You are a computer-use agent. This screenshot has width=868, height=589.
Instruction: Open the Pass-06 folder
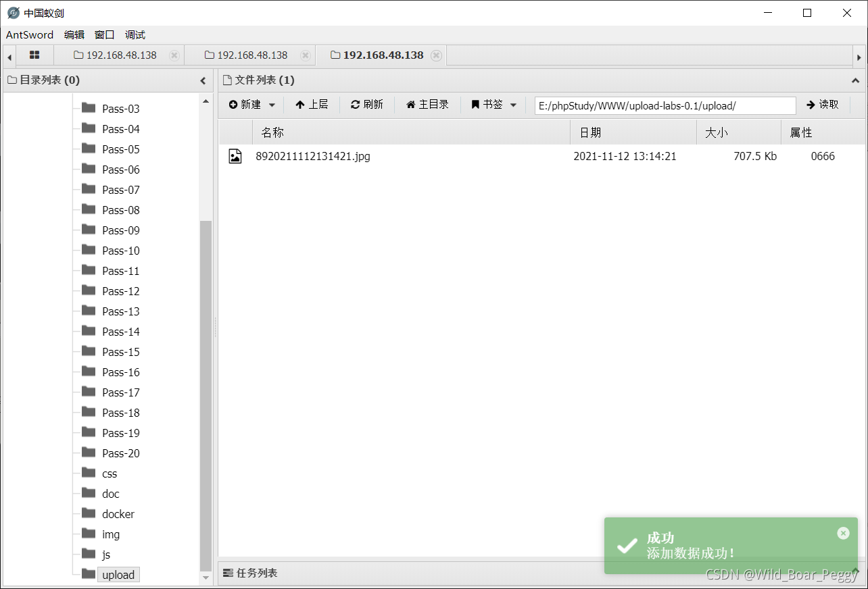(x=121, y=170)
